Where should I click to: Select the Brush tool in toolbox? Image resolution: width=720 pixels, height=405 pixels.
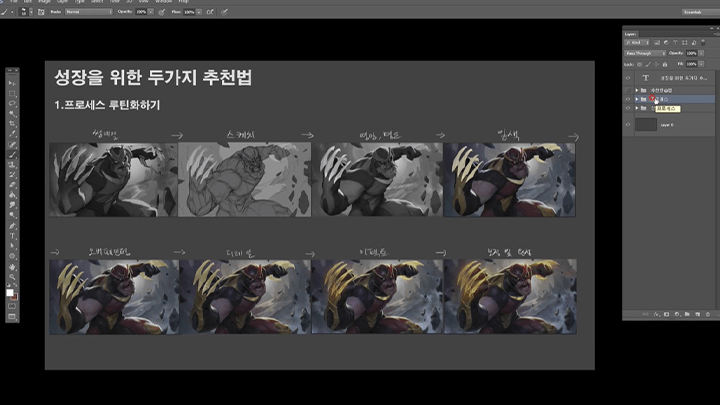coord(12,155)
